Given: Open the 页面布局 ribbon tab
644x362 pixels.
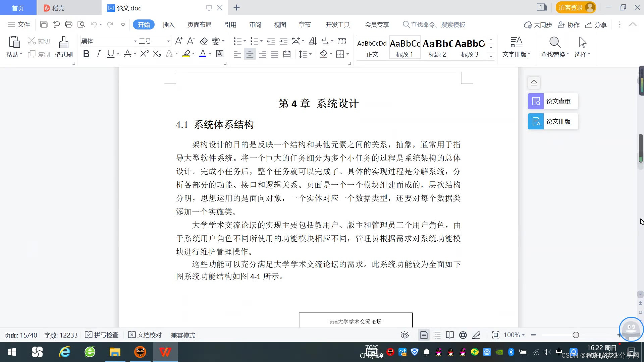Looking at the screenshot, I should [x=199, y=25].
